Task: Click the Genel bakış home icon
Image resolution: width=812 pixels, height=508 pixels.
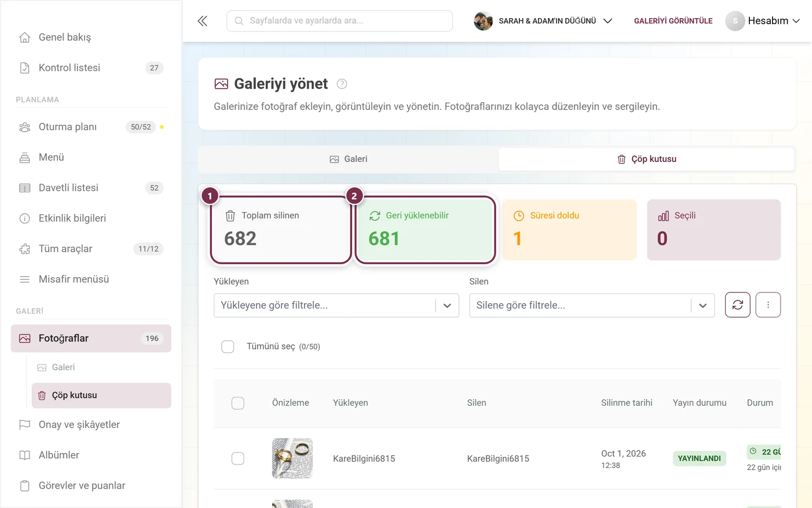Action: 25,37
